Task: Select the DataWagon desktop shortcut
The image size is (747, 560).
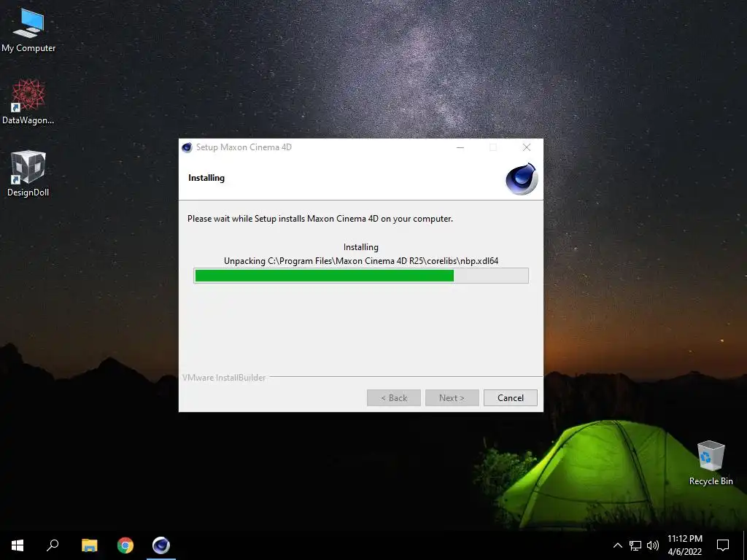Action: pyautogui.click(x=28, y=102)
